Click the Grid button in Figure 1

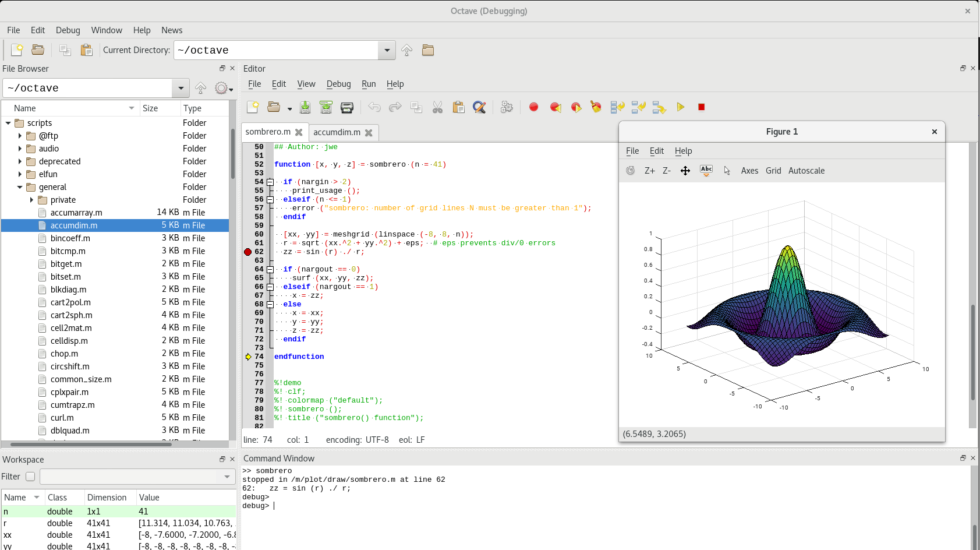click(773, 171)
